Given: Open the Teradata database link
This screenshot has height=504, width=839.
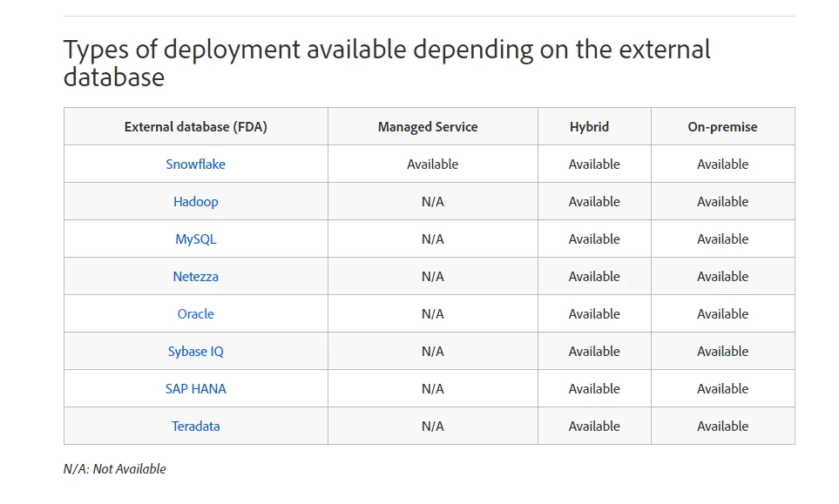Looking at the screenshot, I should 195,426.
